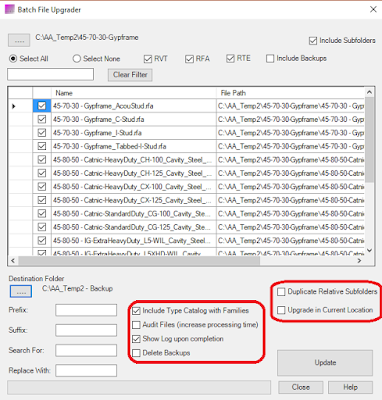Click horizontal scroll left arrow
Screen dimensions: 382x400
click(x=13, y=261)
